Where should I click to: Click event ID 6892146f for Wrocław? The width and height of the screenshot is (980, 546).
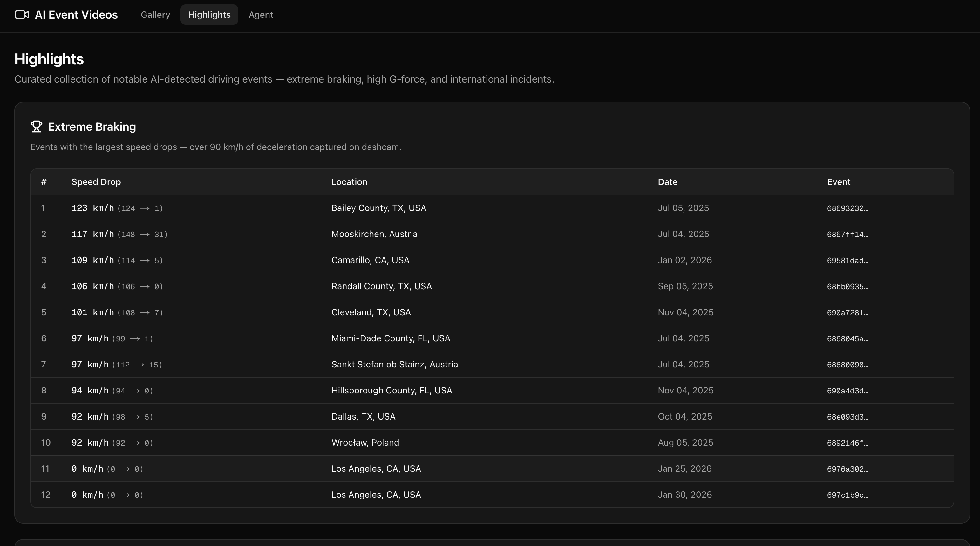click(x=847, y=443)
